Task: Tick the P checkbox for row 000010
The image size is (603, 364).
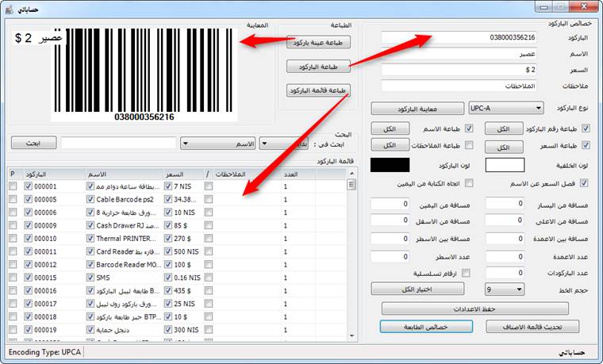Action: [x=13, y=239]
